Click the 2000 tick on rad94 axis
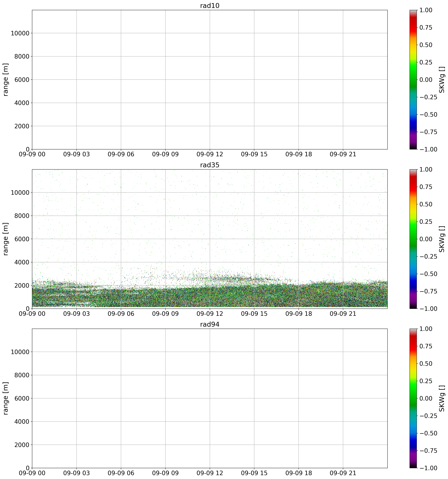Viewport: 448px width, 479px height. [x=22, y=445]
